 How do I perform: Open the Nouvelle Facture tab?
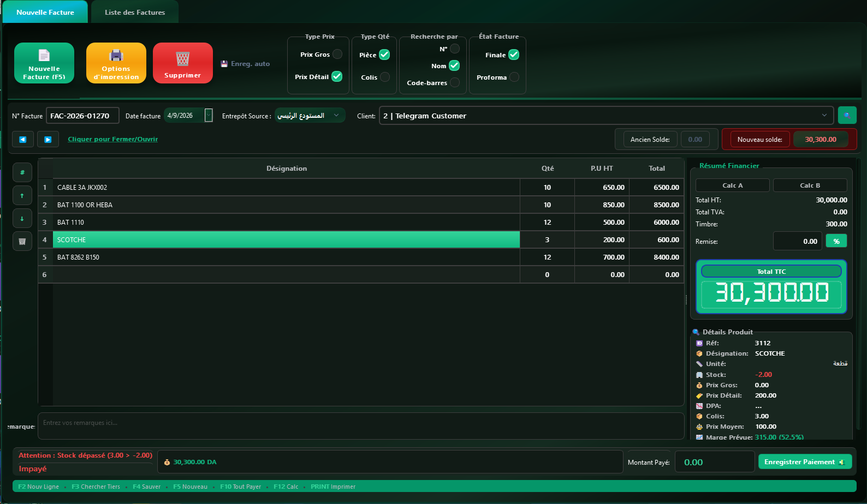point(45,12)
